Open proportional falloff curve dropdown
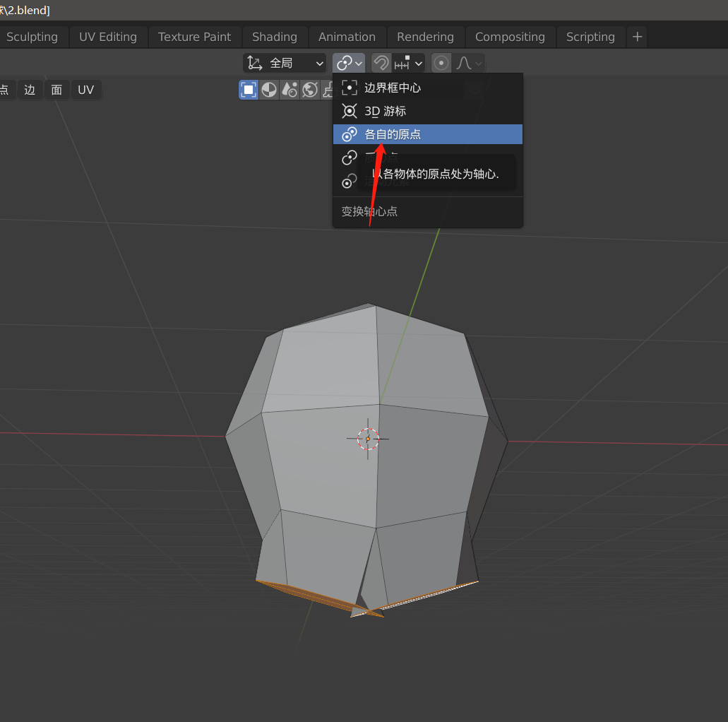Image resolution: width=728 pixels, height=722 pixels. tap(468, 63)
